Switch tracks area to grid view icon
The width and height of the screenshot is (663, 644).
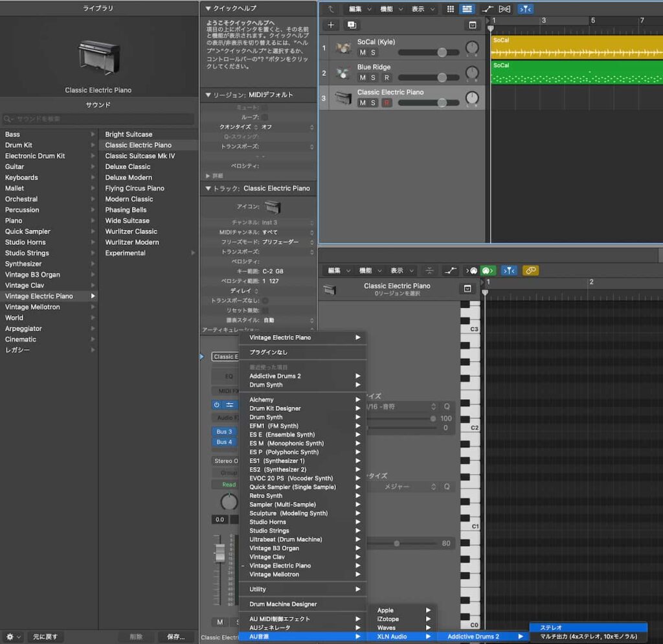point(451,9)
